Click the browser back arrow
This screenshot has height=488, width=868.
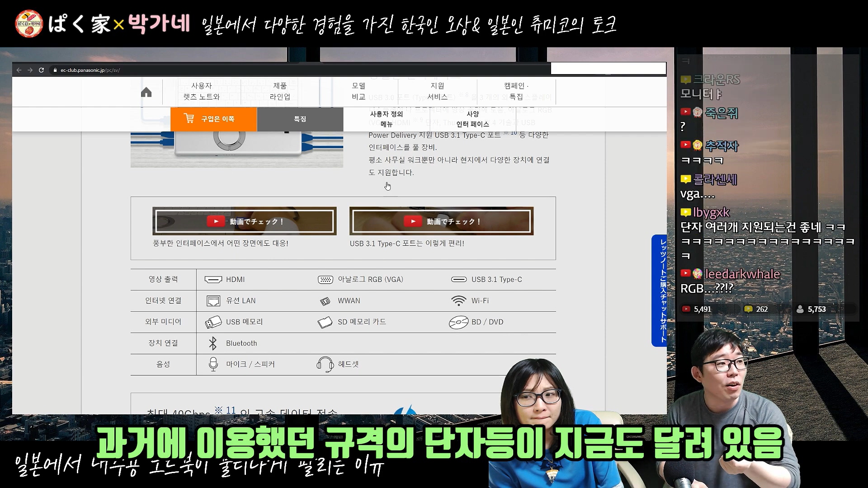click(19, 70)
